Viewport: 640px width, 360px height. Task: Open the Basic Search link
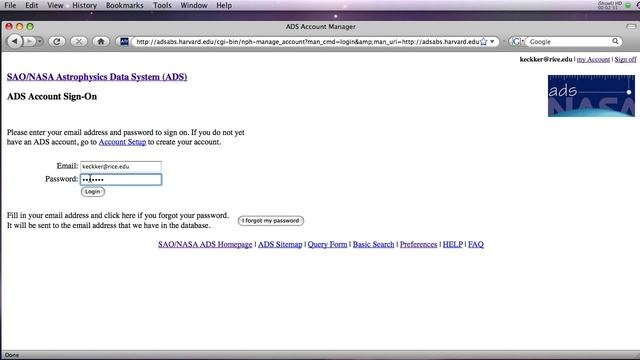click(373, 244)
